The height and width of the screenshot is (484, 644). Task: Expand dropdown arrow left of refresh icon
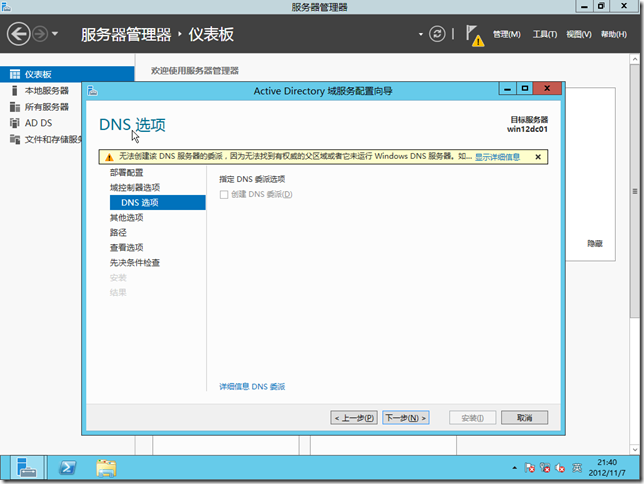tap(421, 34)
